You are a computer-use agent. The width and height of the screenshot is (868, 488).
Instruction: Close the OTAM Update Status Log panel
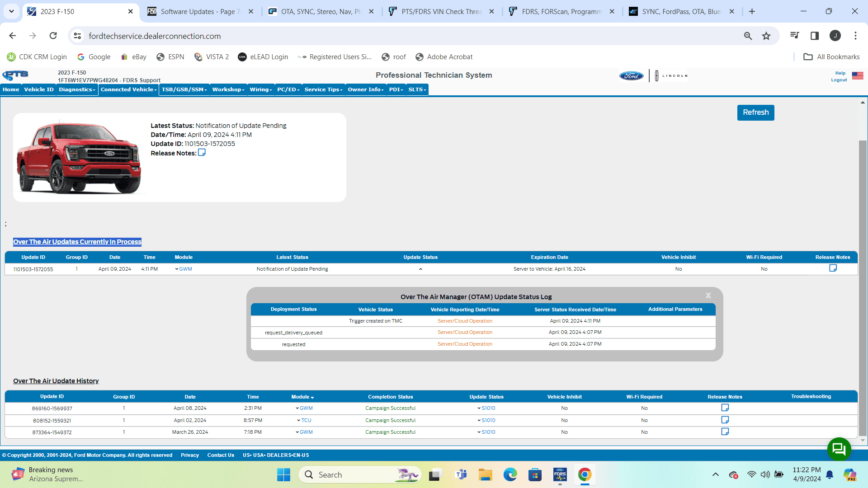(708, 296)
